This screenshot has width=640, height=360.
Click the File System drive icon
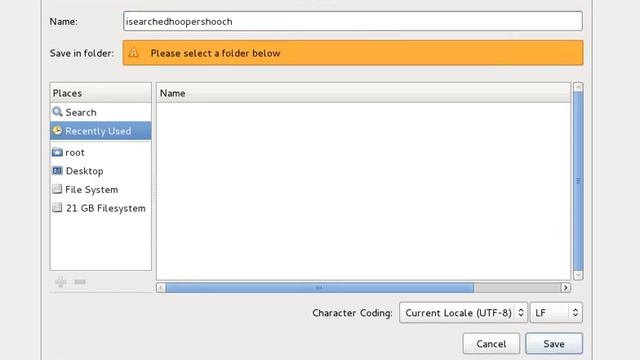[x=57, y=189]
